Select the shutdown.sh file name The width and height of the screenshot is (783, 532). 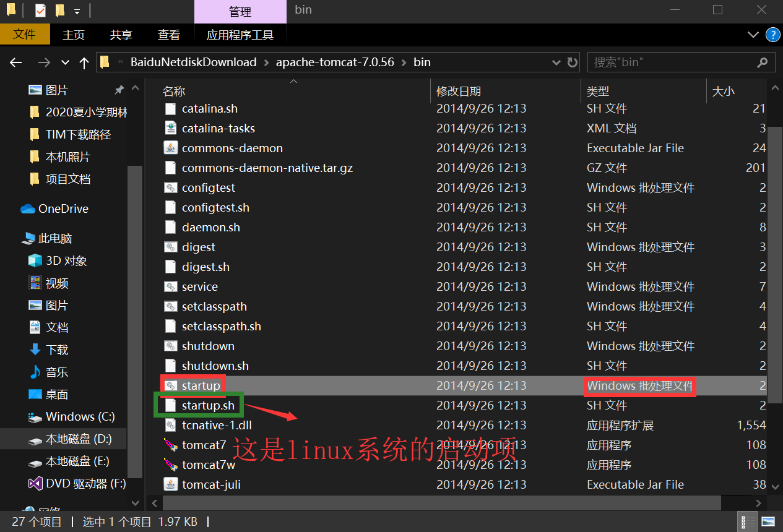click(215, 366)
